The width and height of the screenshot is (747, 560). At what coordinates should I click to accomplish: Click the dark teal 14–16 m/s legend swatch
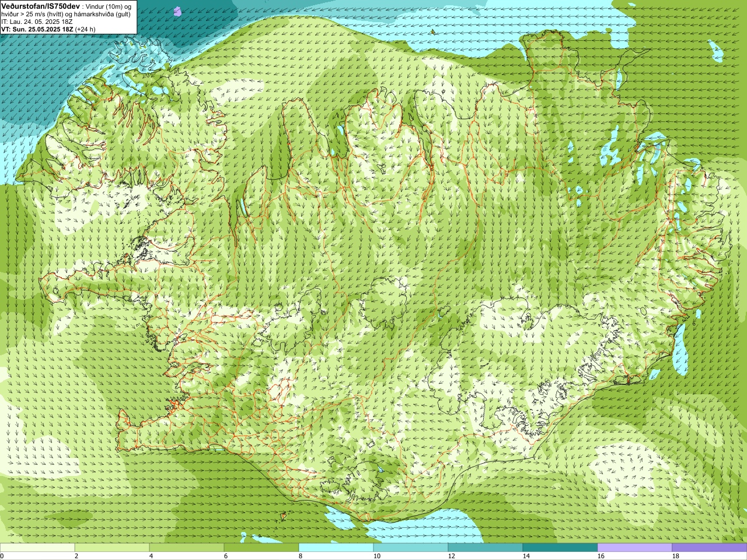click(x=560, y=548)
